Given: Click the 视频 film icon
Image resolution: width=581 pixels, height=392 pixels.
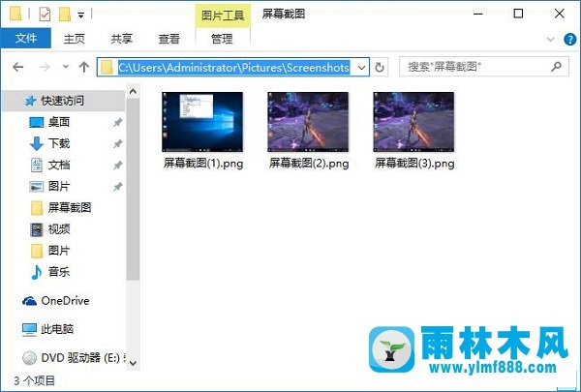Looking at the screenshot, I should pyautogui.click(x=37, y=229).
